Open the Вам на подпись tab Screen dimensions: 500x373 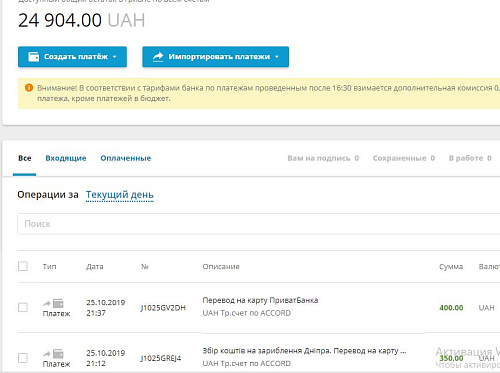pos(323,158)
